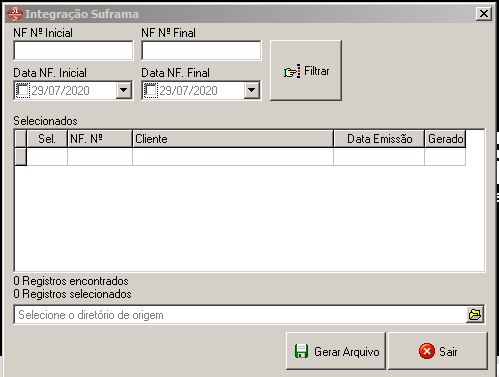The image size is (499, 377).
Task: Open the Data NF. Inicial date dropdown
Action: [x=124, y=90]
